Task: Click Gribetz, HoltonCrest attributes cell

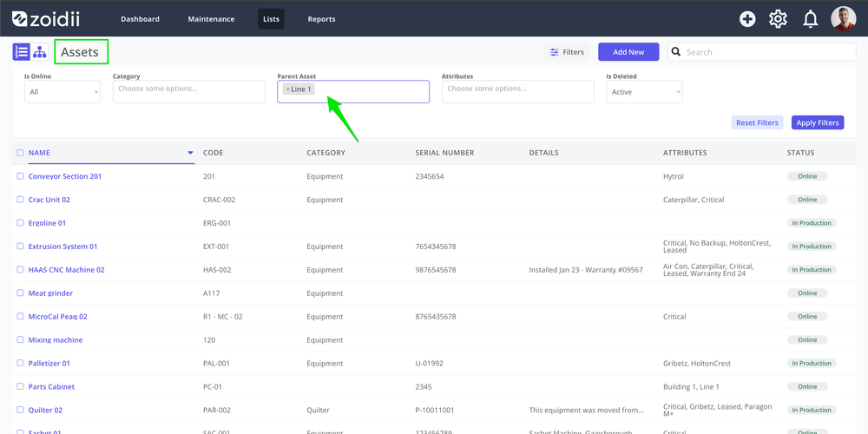Action: point(697,363)
